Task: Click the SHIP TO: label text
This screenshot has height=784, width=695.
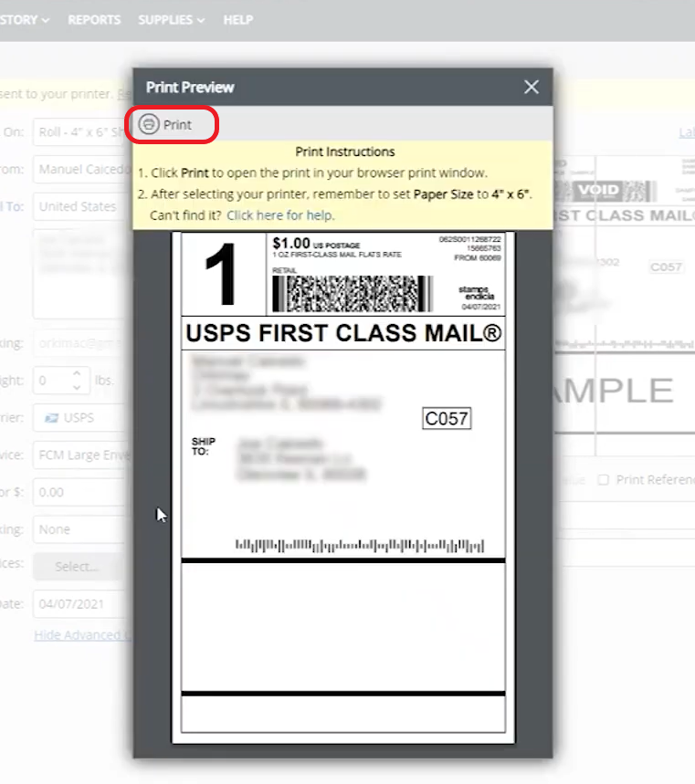Action: tap(203, 446)
